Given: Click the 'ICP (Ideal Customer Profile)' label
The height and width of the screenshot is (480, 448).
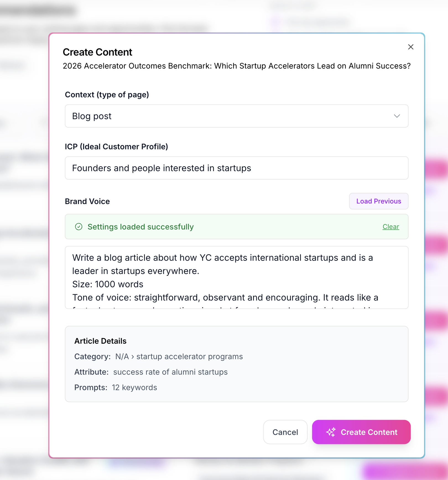Looking at the screenshot, I should [x=116, y=147].
